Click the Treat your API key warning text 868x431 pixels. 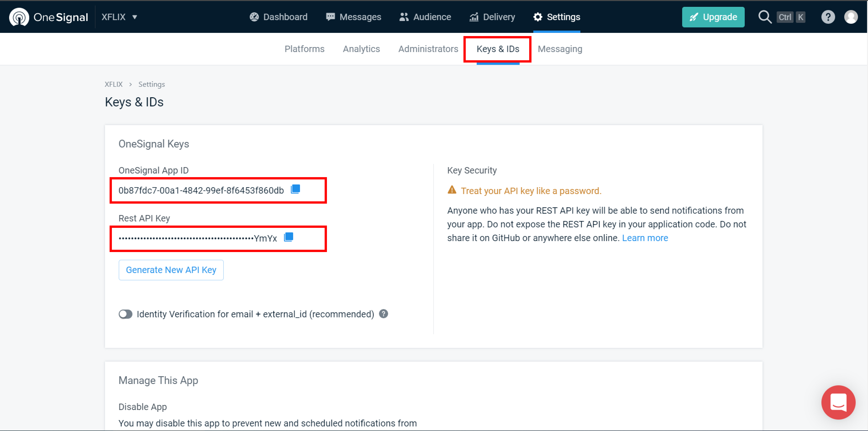[531, 191]
